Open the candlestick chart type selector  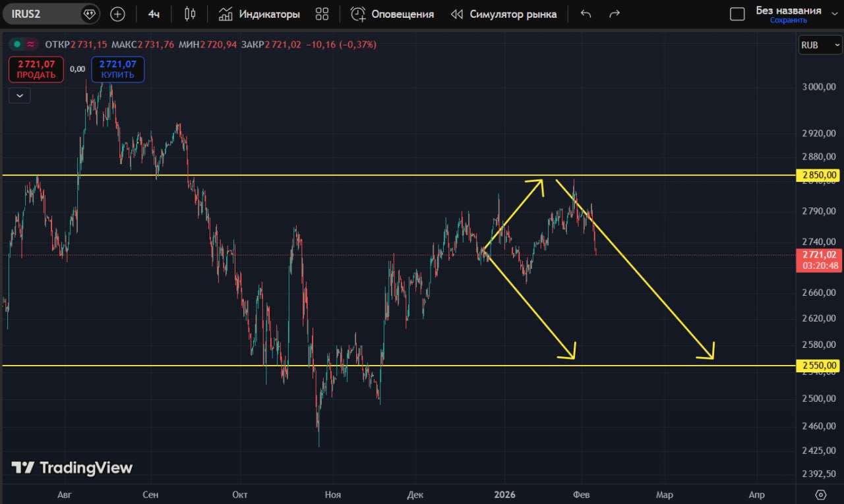tap(190, 14)
